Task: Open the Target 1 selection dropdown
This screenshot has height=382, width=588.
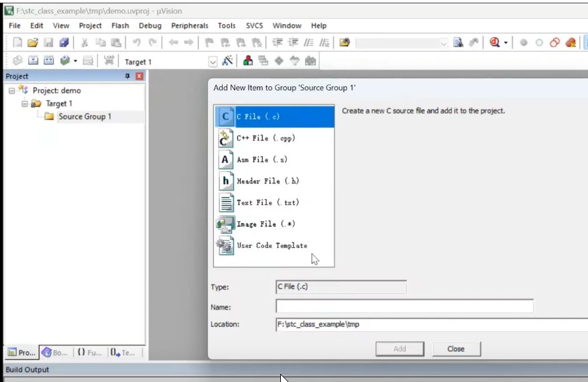Action: pyautogui.click(x=213, y=62)
